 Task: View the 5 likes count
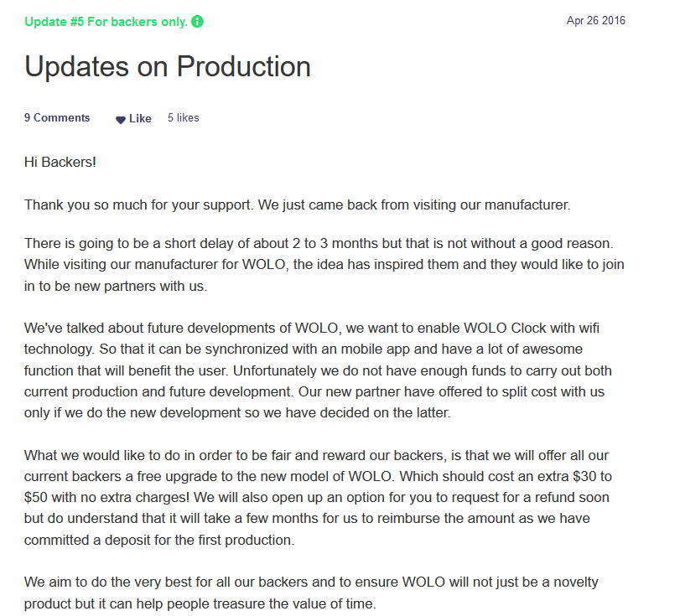pyautogui.click(x=184, y=118)
